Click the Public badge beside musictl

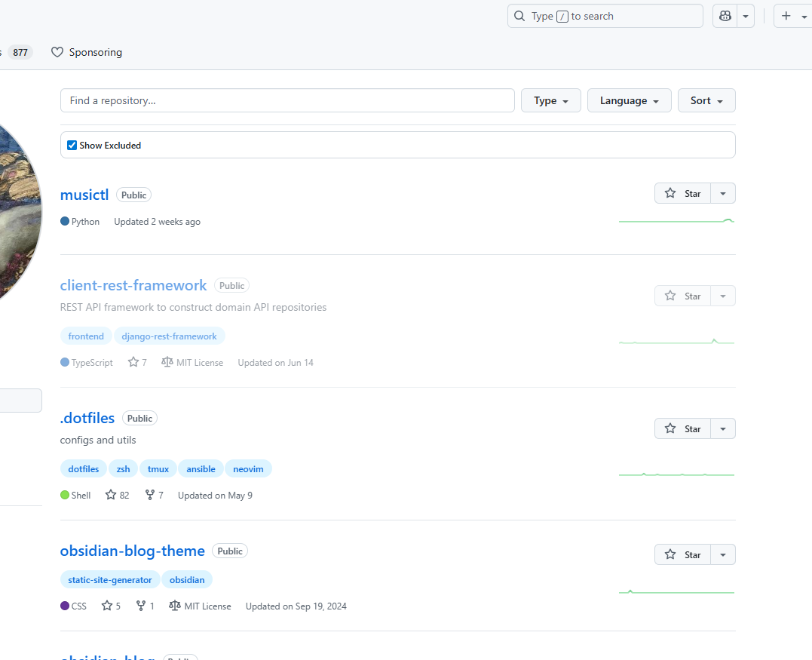pyautogui.click(x=133, y=195)
